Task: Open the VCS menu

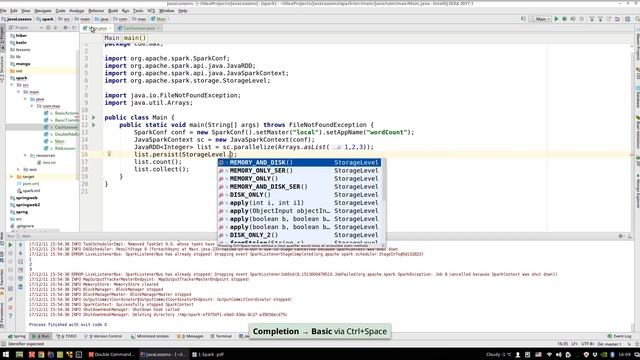Action: click(x=151, y=11)
